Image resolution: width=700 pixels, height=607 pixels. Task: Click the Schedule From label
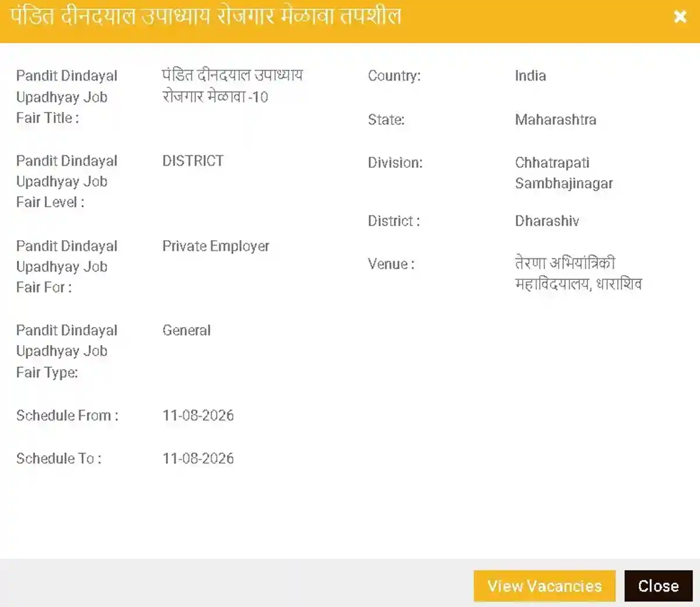point(67,416)
